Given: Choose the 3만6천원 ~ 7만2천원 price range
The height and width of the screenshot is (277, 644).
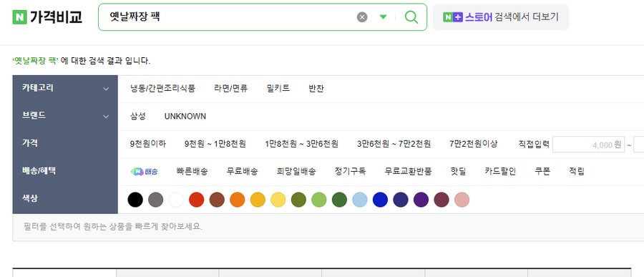Looking at the screenshot, I should [394, 144].
